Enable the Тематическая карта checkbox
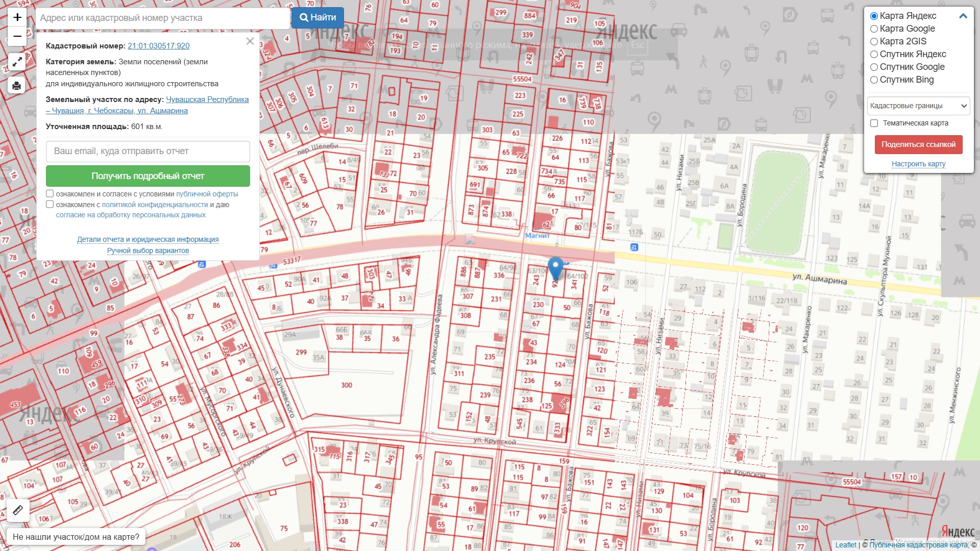 [874, 123]
